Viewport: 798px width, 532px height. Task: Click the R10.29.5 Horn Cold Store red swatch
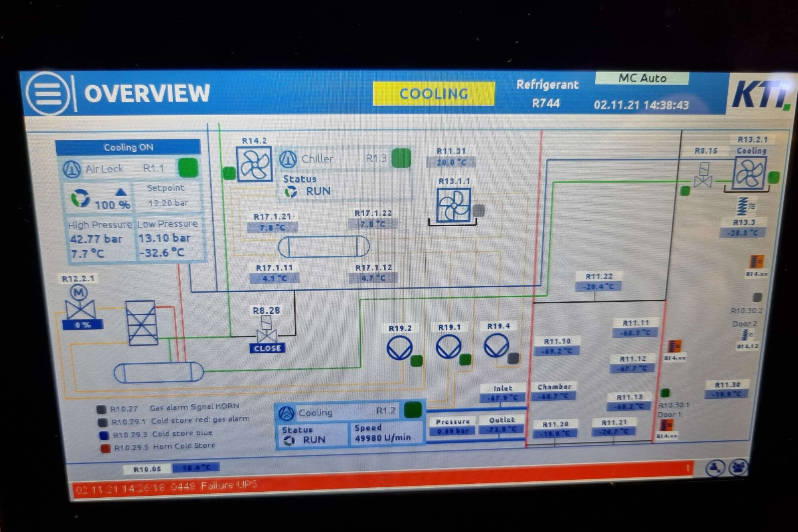105,448
